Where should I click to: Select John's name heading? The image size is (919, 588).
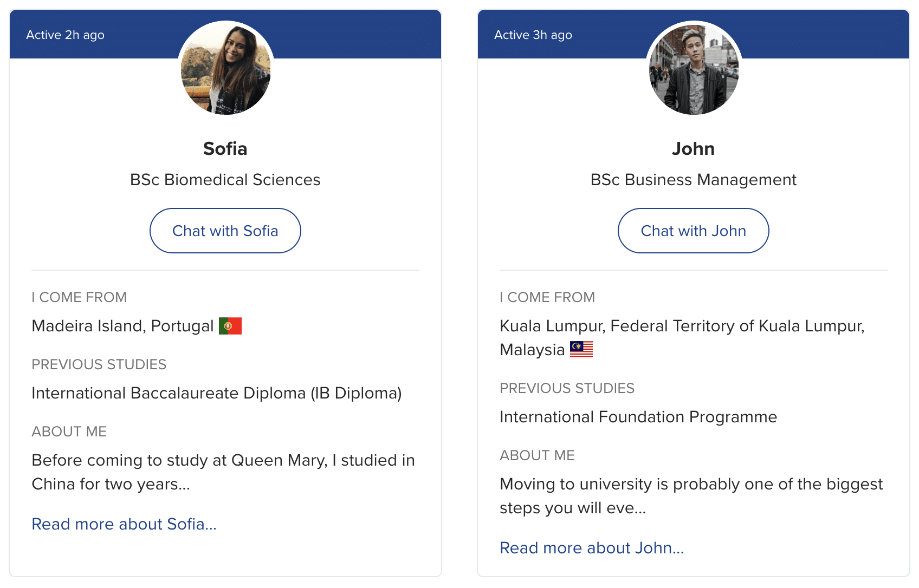pos(694,149)
